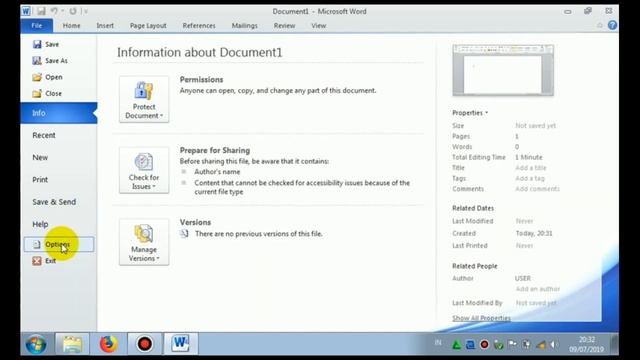This screenshot has width=640, height=360.
Task: Click the File tab
Action: pyautogui.click(x=37, y=25)
